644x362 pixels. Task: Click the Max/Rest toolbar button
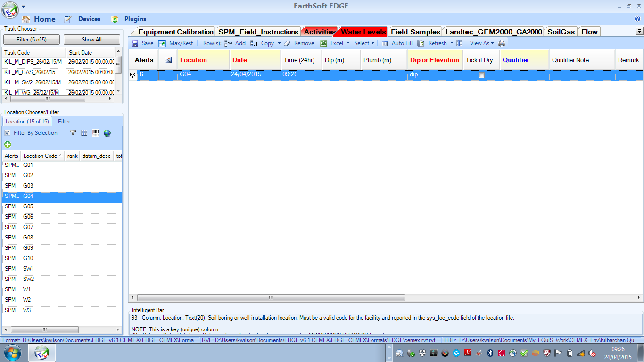(x=176, y=43)
